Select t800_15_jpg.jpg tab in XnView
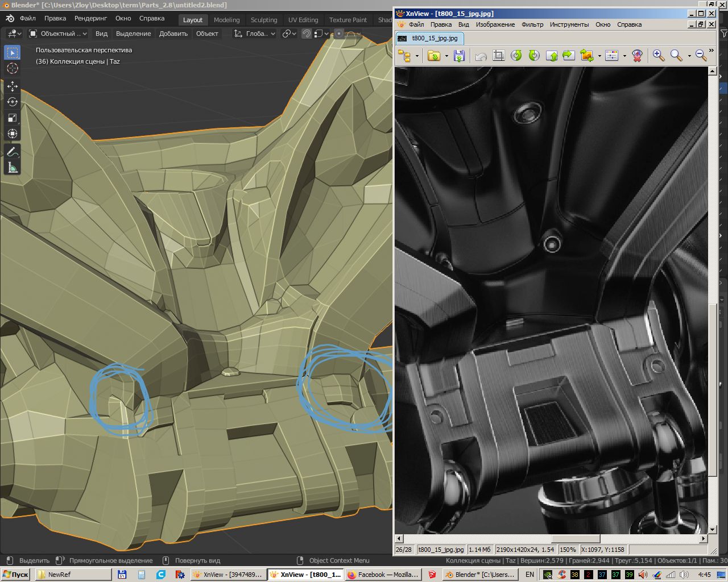This screenshot has height=582, width=728. pos(430,38)
